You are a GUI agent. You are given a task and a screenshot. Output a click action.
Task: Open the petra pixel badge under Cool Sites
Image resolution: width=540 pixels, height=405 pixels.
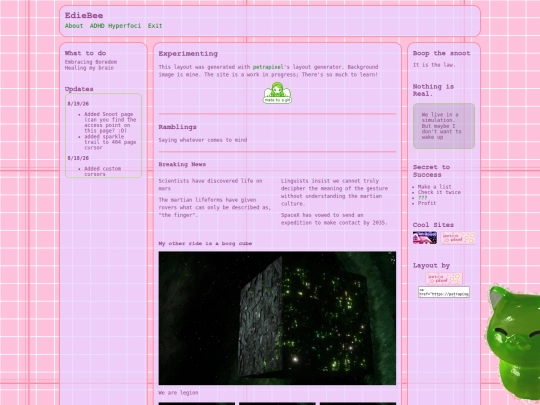[x=458, y=238]
